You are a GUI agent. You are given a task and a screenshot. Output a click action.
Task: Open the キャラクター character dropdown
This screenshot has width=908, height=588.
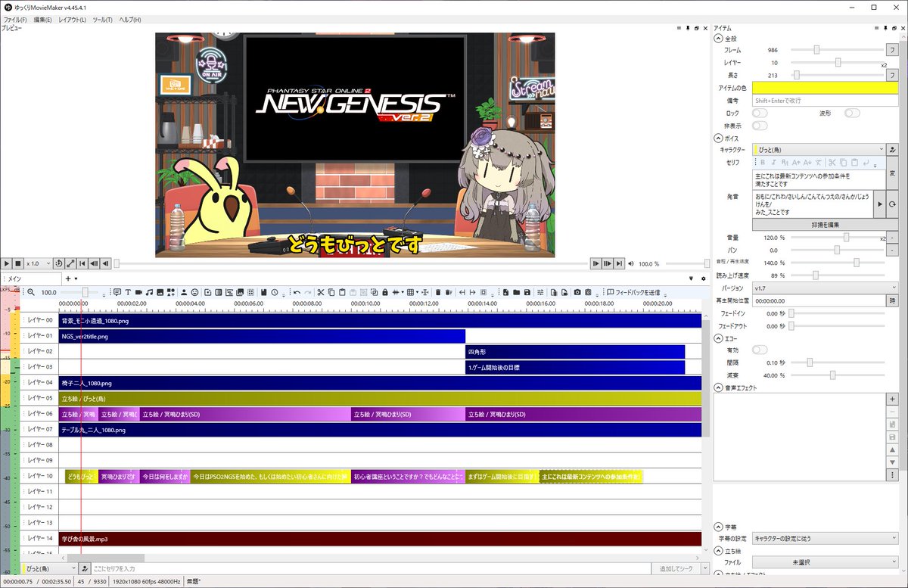819,150
